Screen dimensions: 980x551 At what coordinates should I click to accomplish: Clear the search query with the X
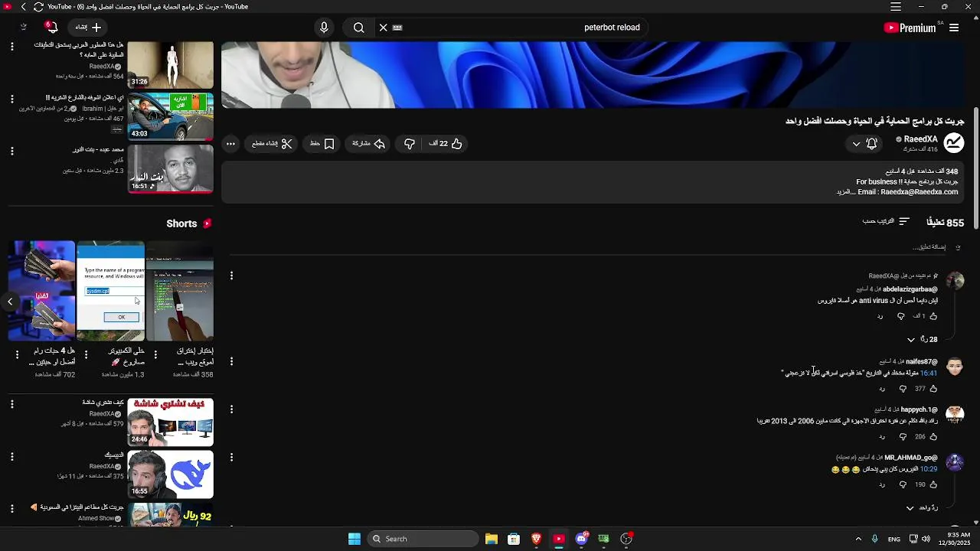click(x=384, y=28)
